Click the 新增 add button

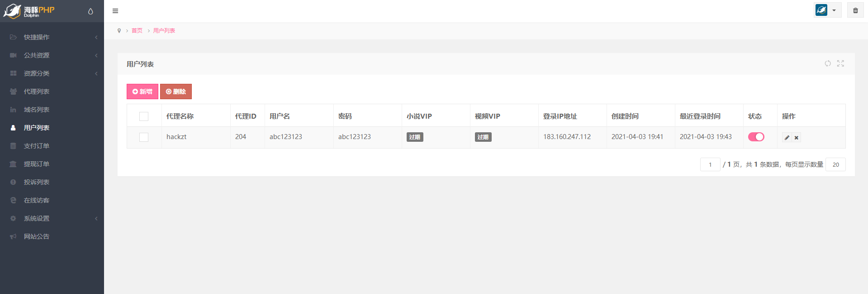tap(142, 92)
